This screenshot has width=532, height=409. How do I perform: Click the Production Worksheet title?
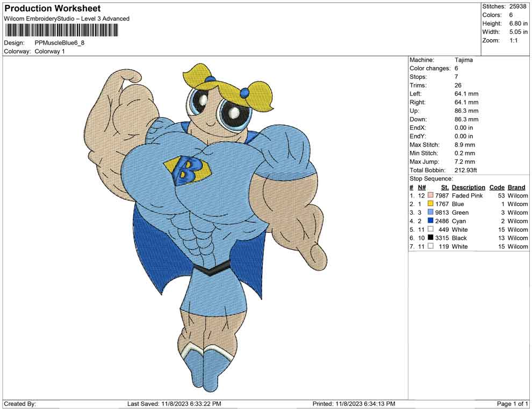click(52, 8)
